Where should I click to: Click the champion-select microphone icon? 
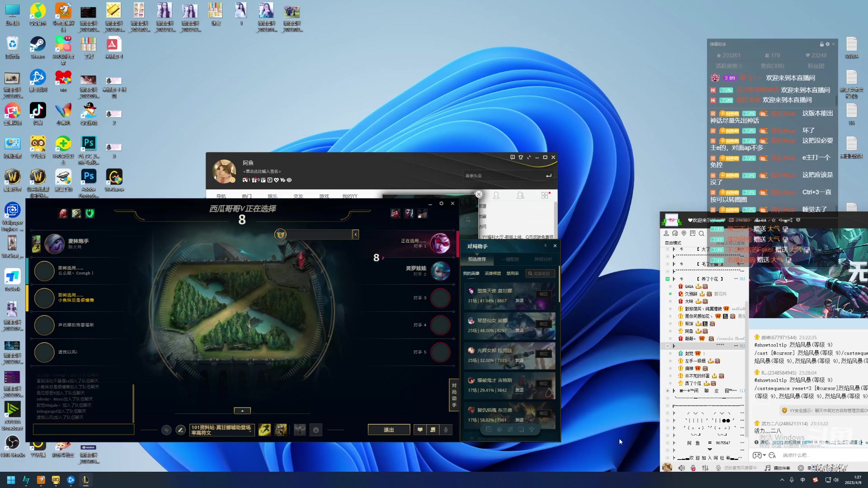[x=446, y=430]
